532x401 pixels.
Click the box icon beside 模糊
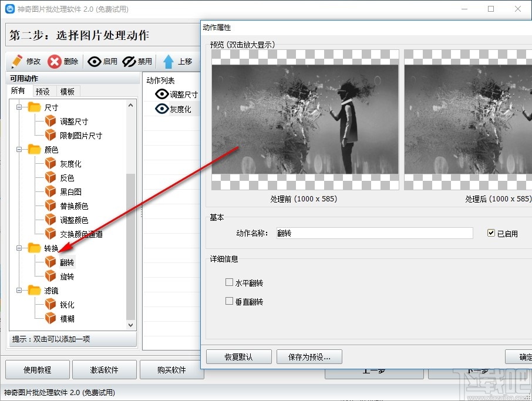point(50,318)
